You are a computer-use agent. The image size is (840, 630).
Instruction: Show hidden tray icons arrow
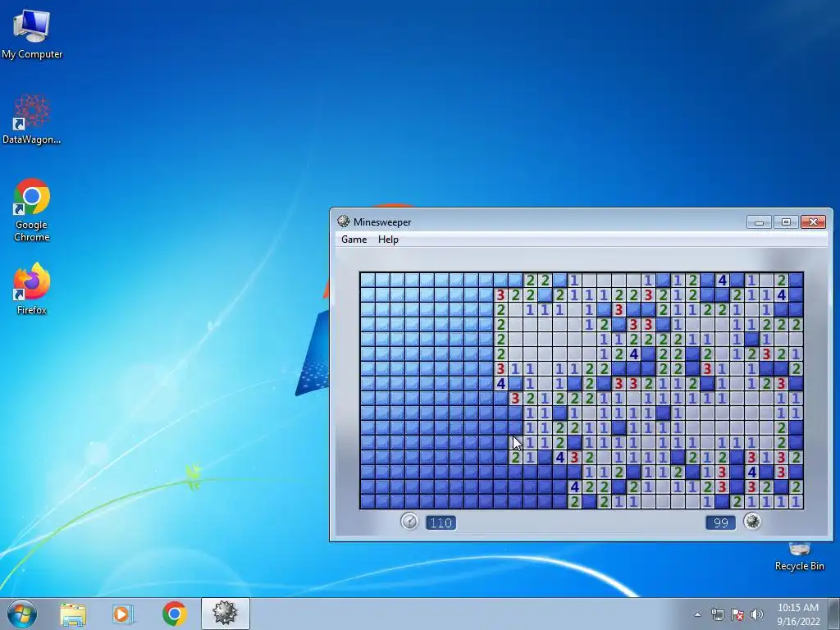[697, 614]
